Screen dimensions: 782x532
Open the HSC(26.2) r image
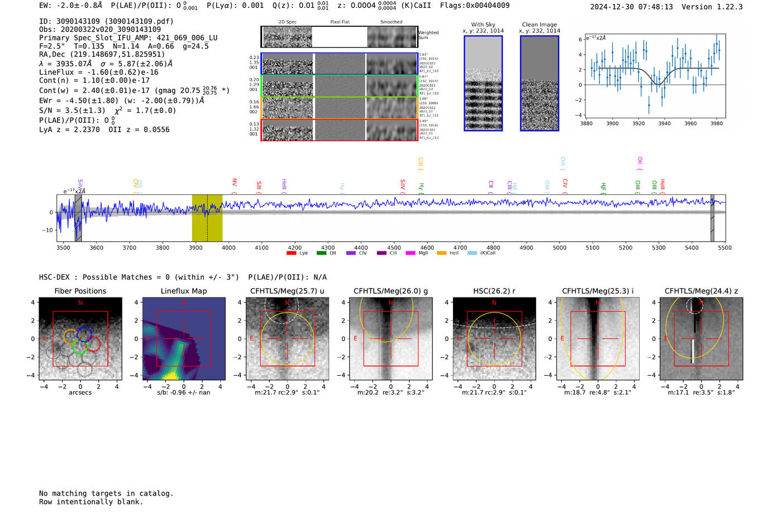tap(494, 338)
